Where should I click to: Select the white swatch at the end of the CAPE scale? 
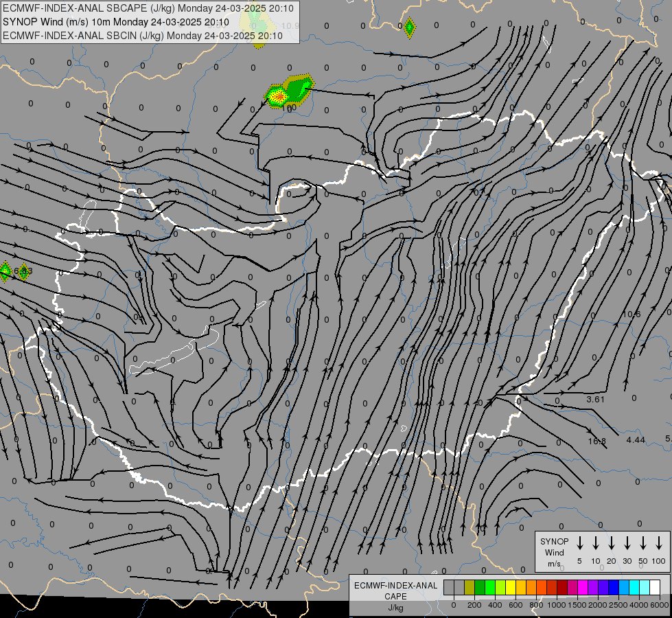coord(655,587)
